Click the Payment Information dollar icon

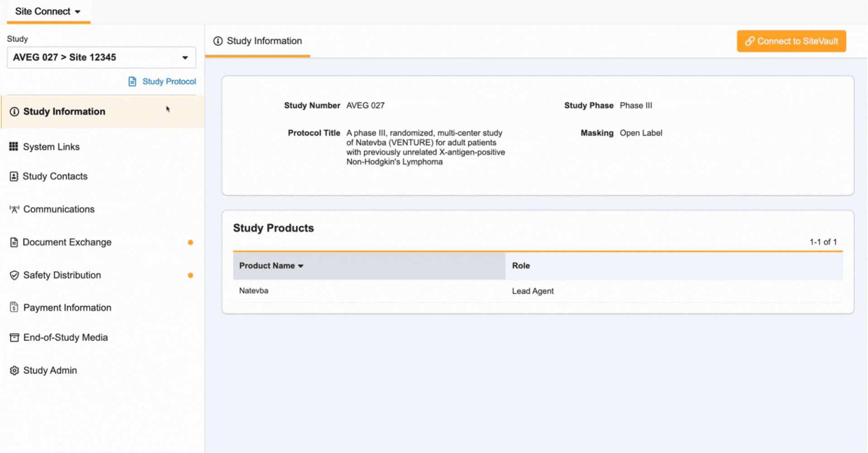[x=14, y=308]
